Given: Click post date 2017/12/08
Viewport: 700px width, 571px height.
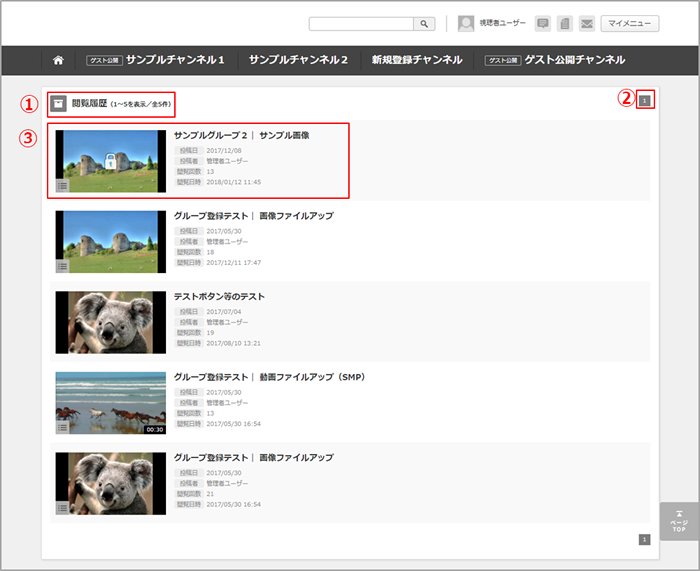Looking at the screenshot, I should pyautogui.click(x=224, y=150).
